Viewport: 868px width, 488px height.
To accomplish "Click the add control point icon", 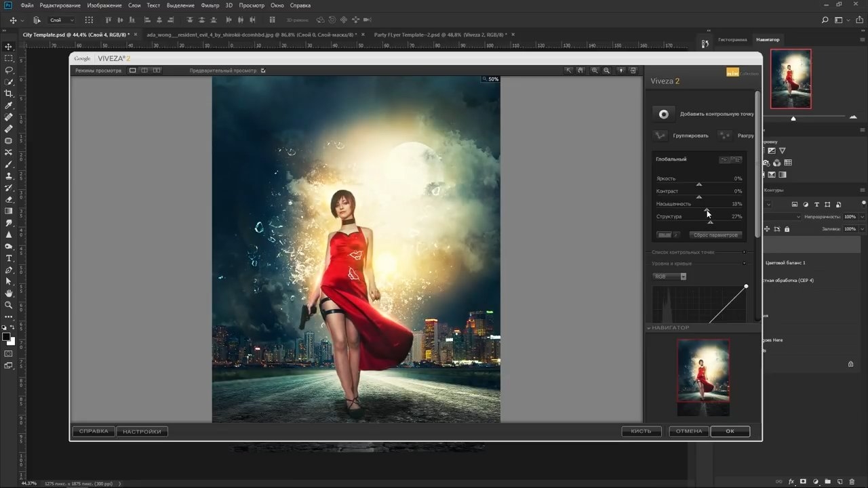I will pos(664,115).
